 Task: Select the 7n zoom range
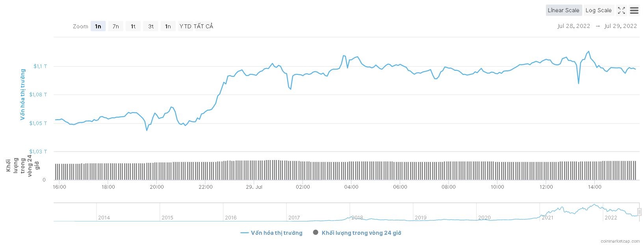tap(115, 26)
